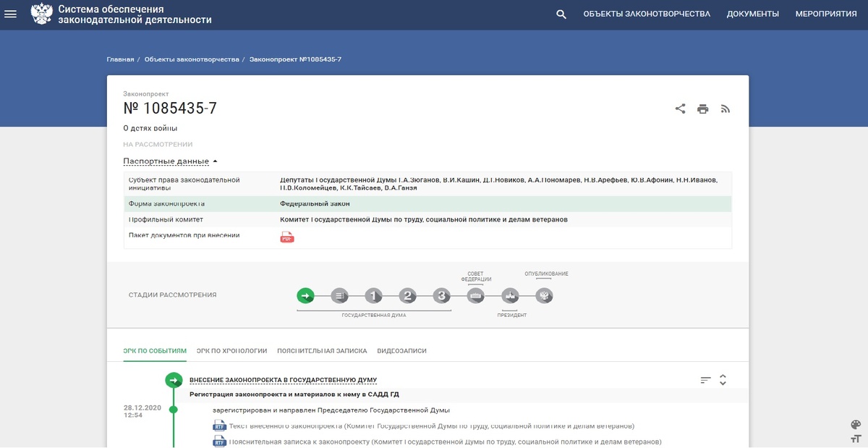Viewport: 868px width, 448px height.
Task: Click На рассмотрении status text
Action: (158, 145)
